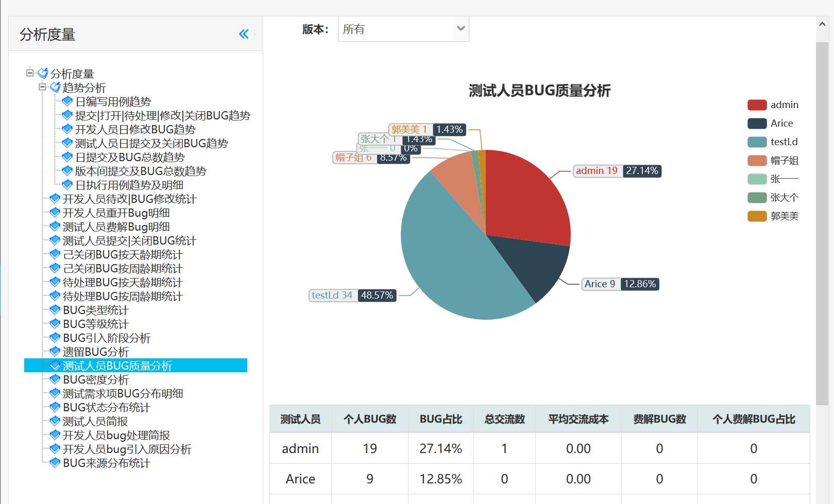Click the icon beside 待处理BUG按周龄期统计

[x=55, y=296]
